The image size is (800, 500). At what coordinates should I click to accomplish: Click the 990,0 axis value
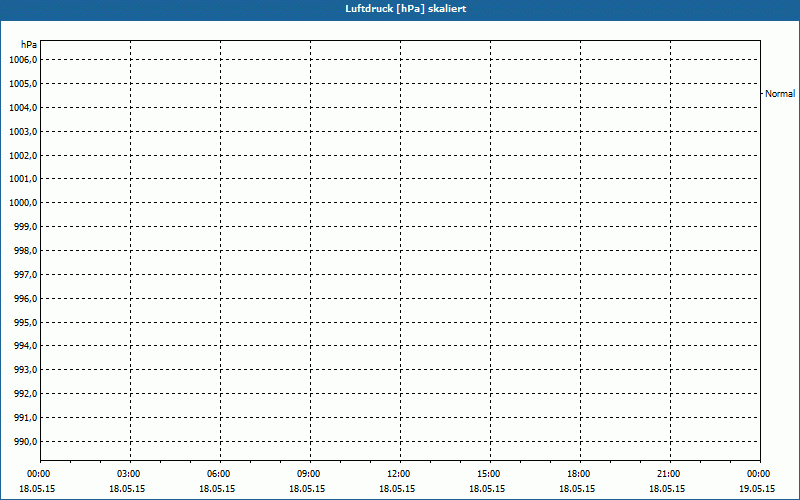click(26, 441)
